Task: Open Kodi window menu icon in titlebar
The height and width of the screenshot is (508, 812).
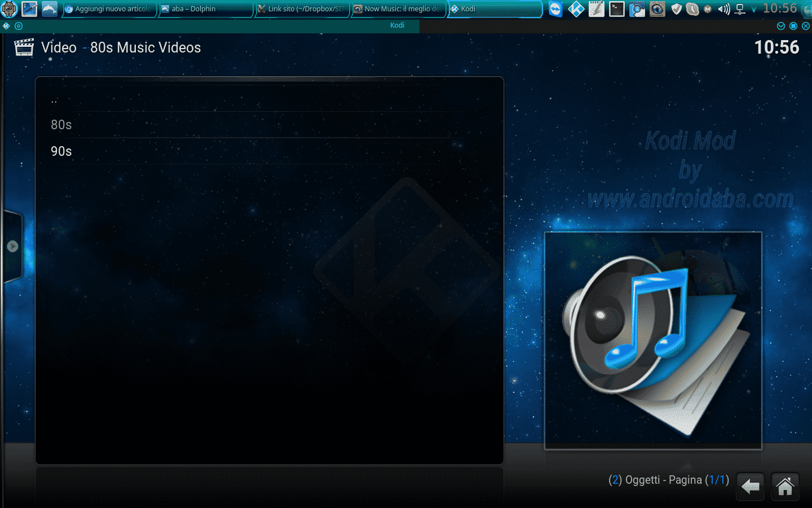Action: point(6,26)
